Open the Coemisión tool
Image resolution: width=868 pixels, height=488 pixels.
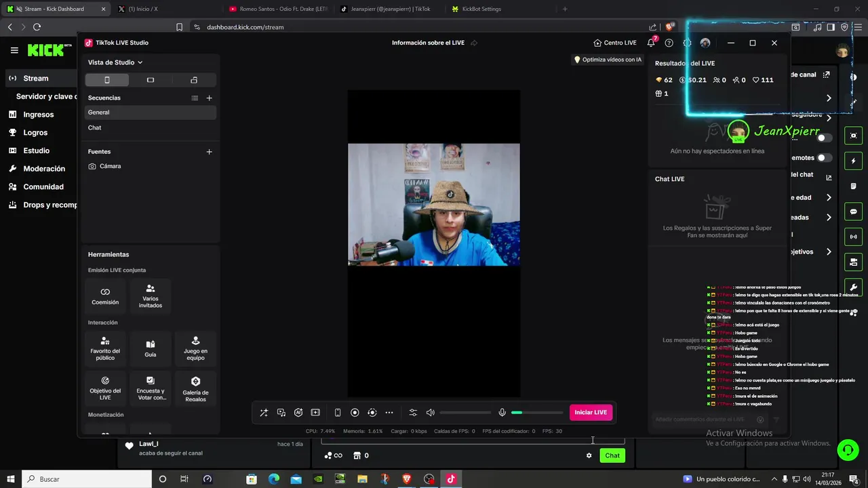[105, 296]
